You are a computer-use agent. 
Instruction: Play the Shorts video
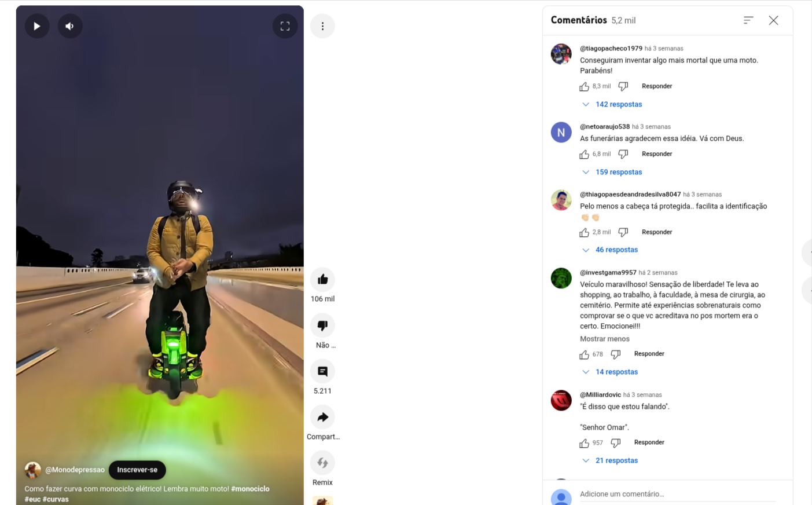click(37, 26)
